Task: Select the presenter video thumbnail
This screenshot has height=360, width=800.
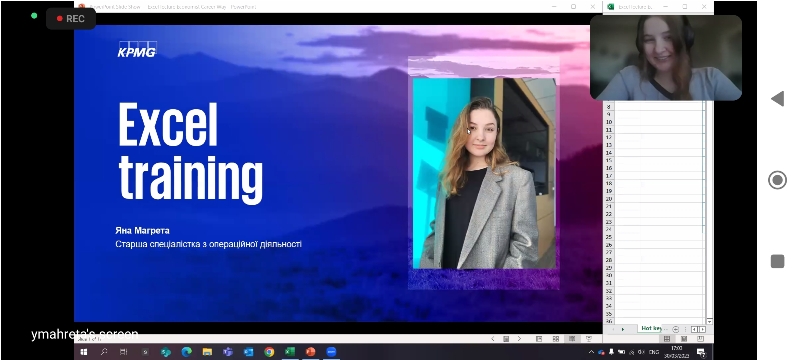Action: (x=666, y=58)
